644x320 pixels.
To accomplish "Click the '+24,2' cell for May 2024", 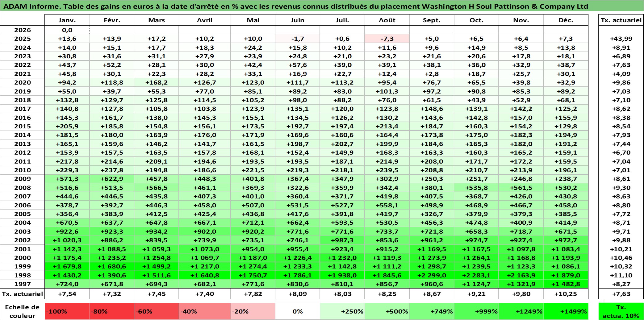I will [253, 48].
